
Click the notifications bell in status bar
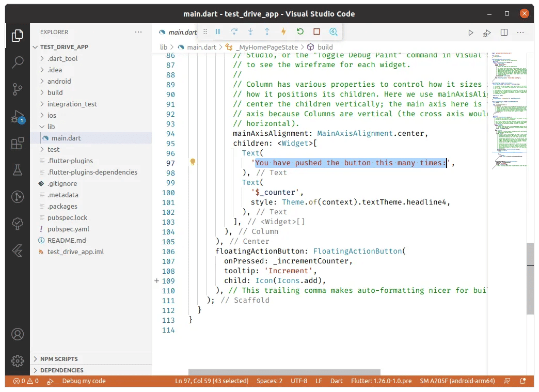click(523, 381)
